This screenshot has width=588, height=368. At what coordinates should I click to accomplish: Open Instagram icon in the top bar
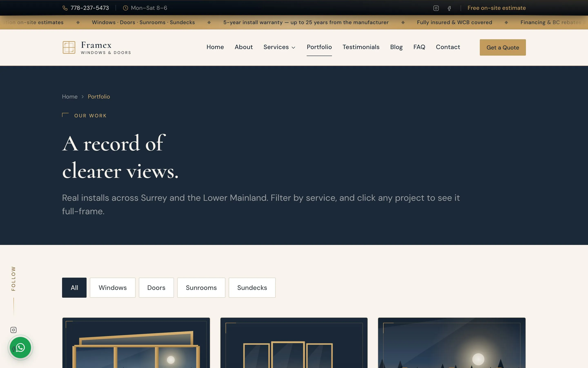436,8
